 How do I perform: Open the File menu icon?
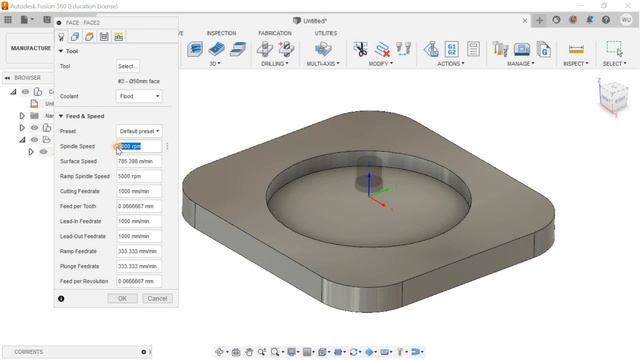tap(27, 20)
